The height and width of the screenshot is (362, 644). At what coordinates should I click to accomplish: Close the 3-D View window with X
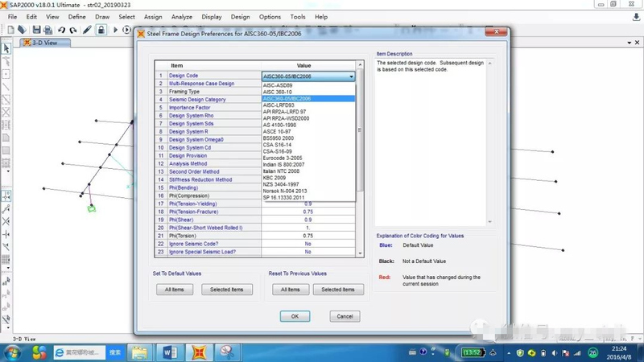point(637,43)
